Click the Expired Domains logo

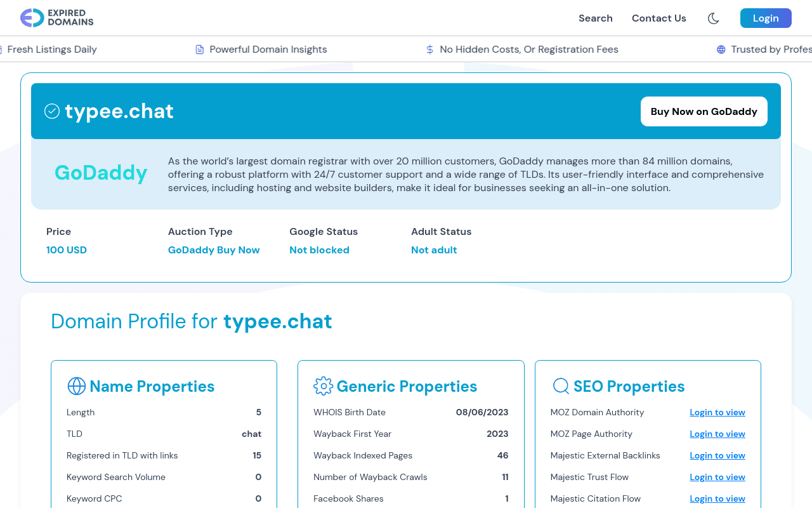(x=56, y=18)
